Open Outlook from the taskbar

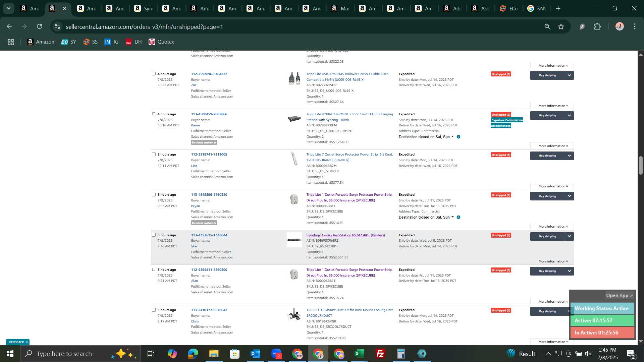[255, 354]
